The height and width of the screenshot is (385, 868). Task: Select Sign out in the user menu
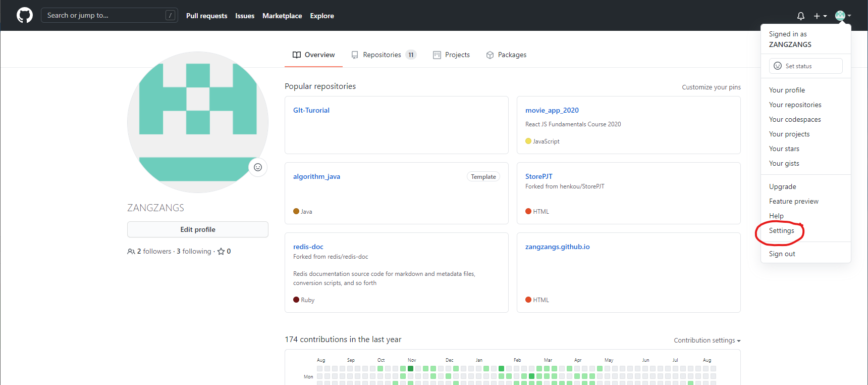pyautogui.click(x=806, y=254)
